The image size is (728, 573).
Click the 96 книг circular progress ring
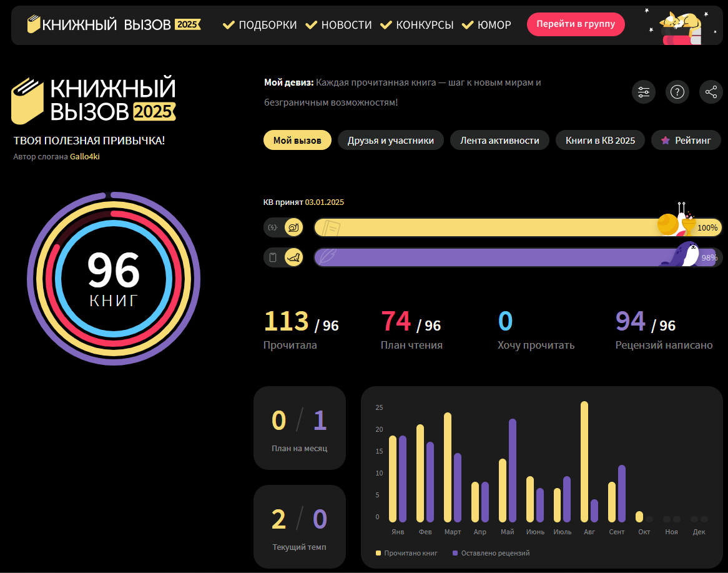click(x=114, y=279)
